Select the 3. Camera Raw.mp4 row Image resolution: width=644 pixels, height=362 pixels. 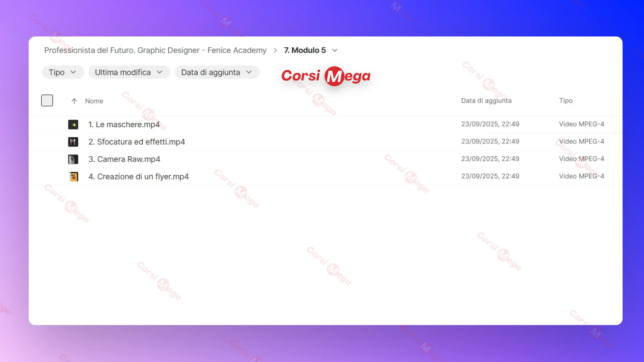pyautogui.click(x=124, y=159)
